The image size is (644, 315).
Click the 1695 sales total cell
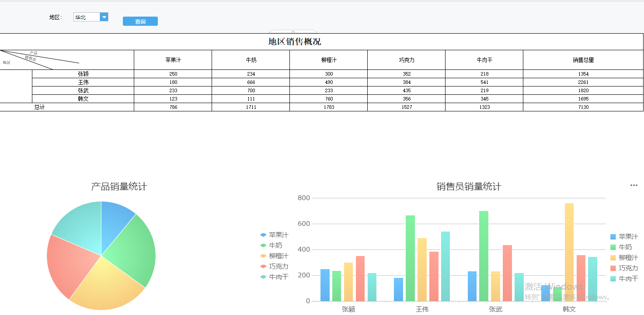[x=583, y=99]
